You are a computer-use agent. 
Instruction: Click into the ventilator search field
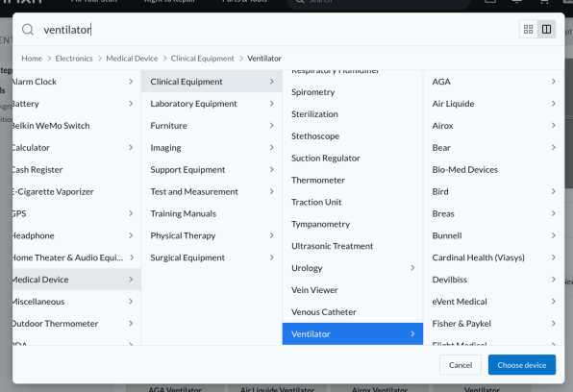click(x=278, y=30)
